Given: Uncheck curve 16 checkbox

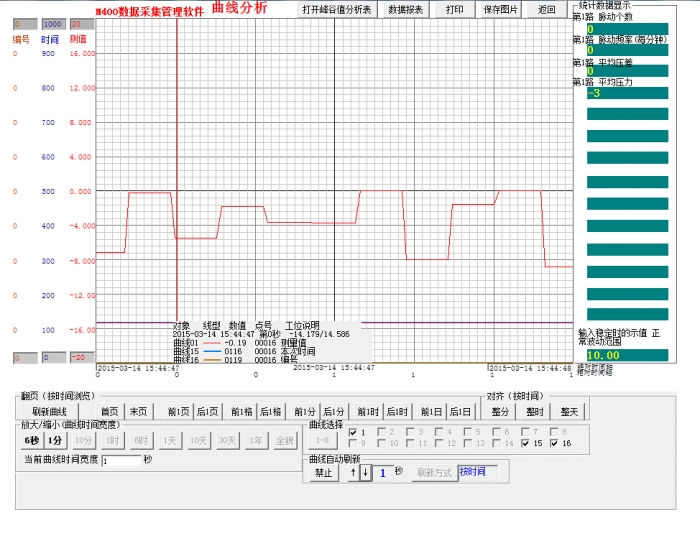Looking at the screenshot, I should click(x=553, y=443).
